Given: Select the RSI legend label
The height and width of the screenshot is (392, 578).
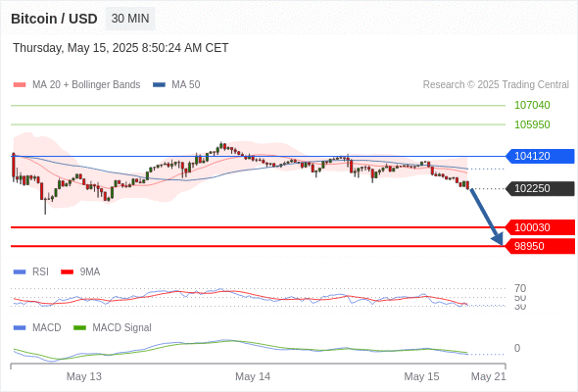Looking at the screenshot, I should click(40, 272).
